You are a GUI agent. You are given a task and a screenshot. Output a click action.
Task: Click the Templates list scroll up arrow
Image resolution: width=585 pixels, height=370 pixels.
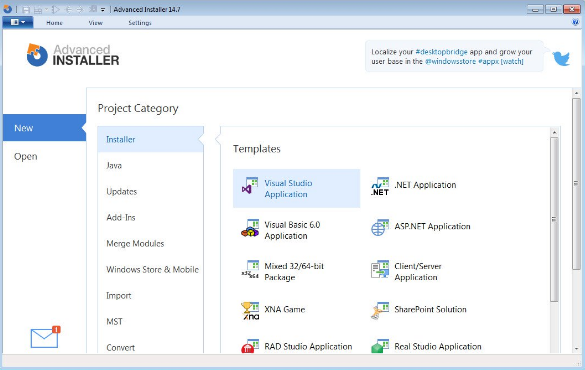[x=554, y=132]
